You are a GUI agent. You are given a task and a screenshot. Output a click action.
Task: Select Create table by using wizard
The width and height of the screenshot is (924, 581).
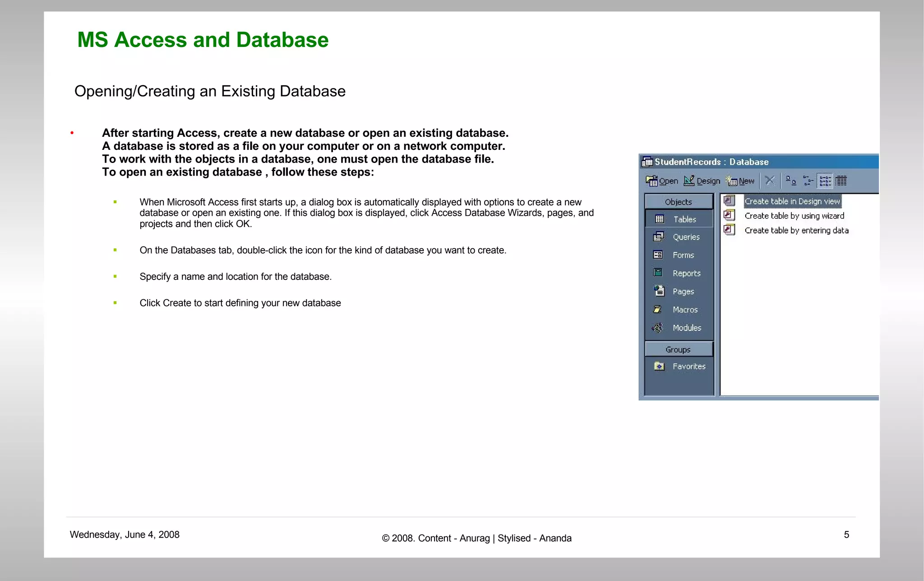coord(794,216)
